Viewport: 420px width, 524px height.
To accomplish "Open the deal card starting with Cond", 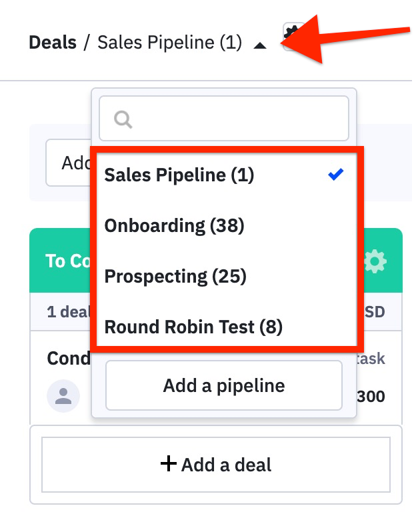I will tap(69, 359).
